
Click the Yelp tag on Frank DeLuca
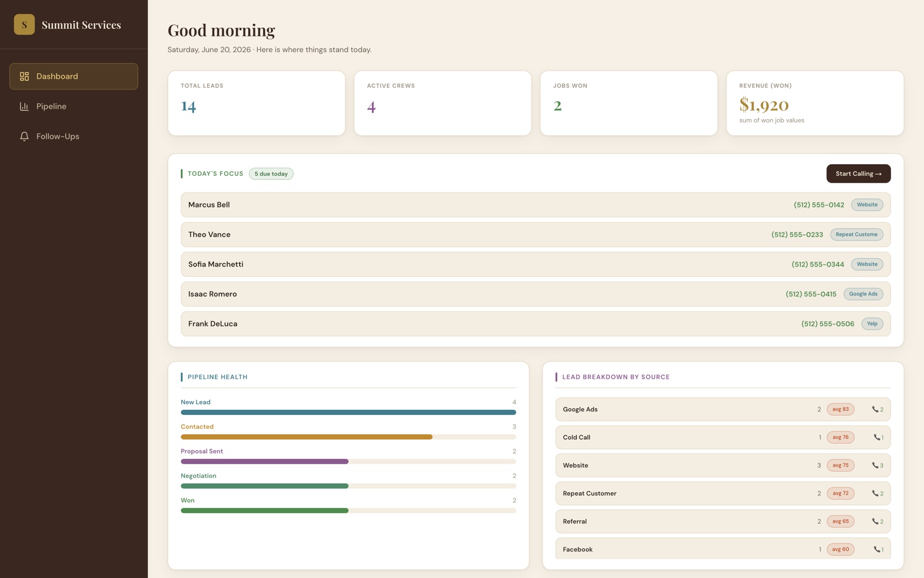872,324
